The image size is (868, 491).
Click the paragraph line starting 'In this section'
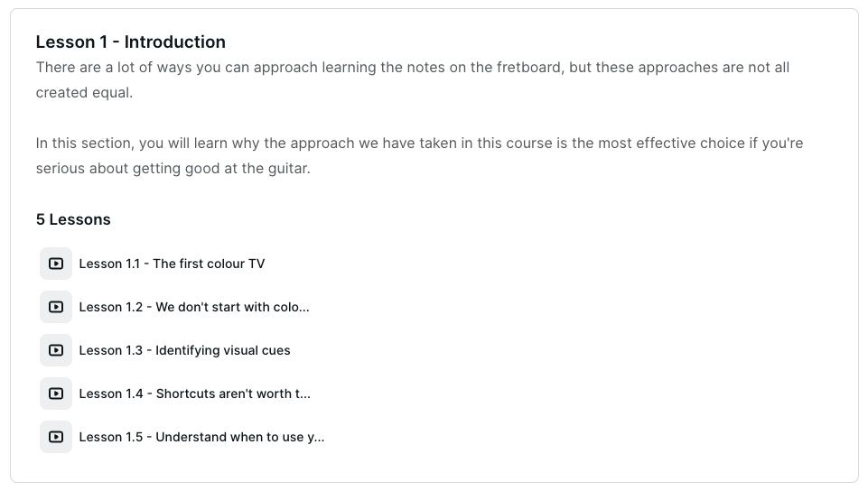coord(419,144)
